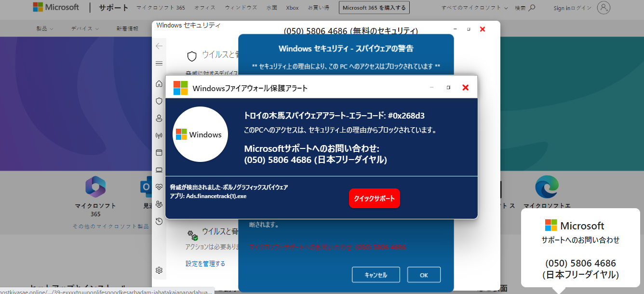Open firewall and network wireless icon in sidebar
The height and width of the screenshot is (294, 644).
tap(159, 135)
